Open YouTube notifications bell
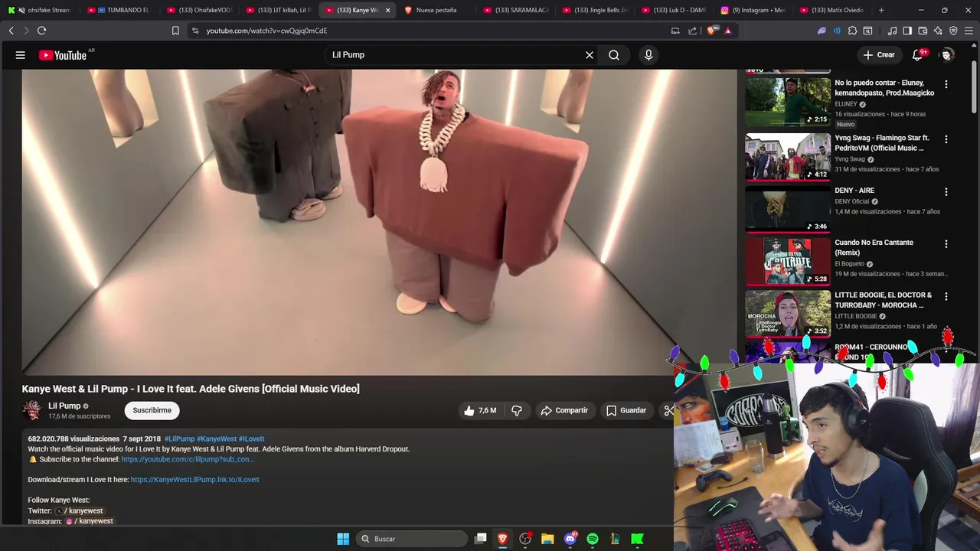This screenshot has height=551, width=980. [917, 55]
